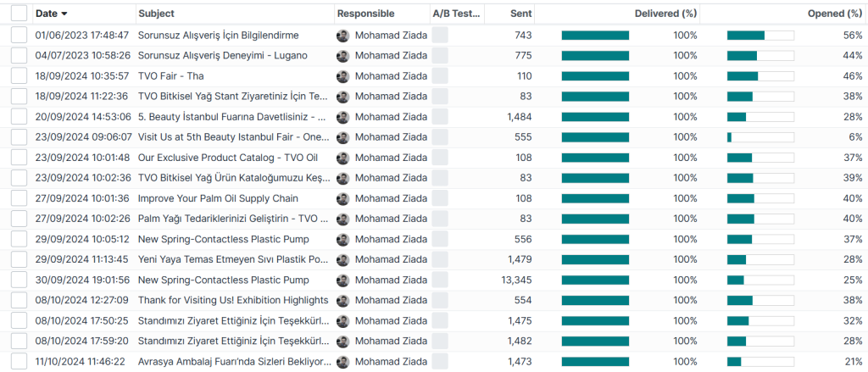
Task: Click avatar icon on TVO Fair - Tha row
Action: (342, 76)
